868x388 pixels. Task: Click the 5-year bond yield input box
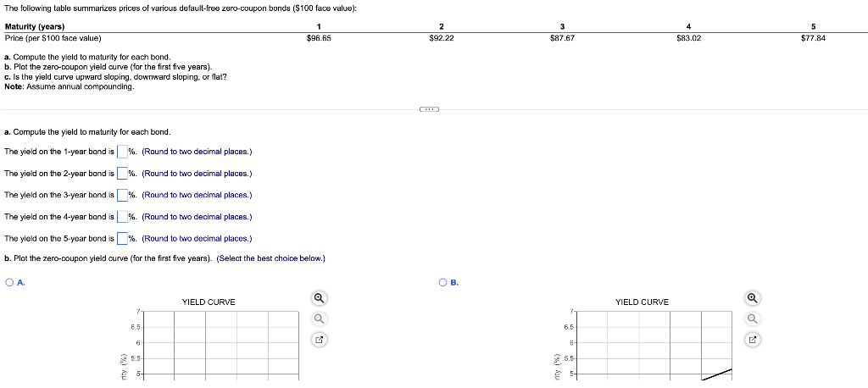[122, 239]
